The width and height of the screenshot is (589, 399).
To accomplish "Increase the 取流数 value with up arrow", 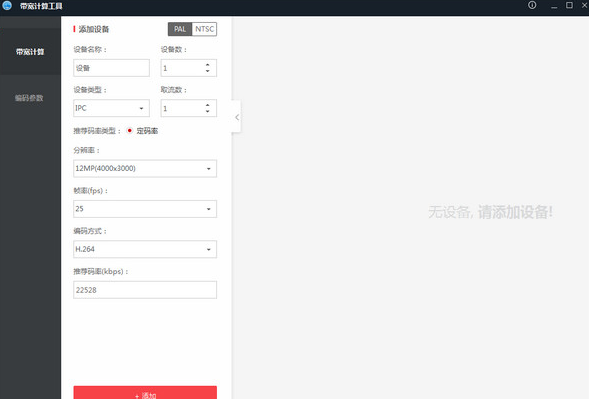I will 208,105.
